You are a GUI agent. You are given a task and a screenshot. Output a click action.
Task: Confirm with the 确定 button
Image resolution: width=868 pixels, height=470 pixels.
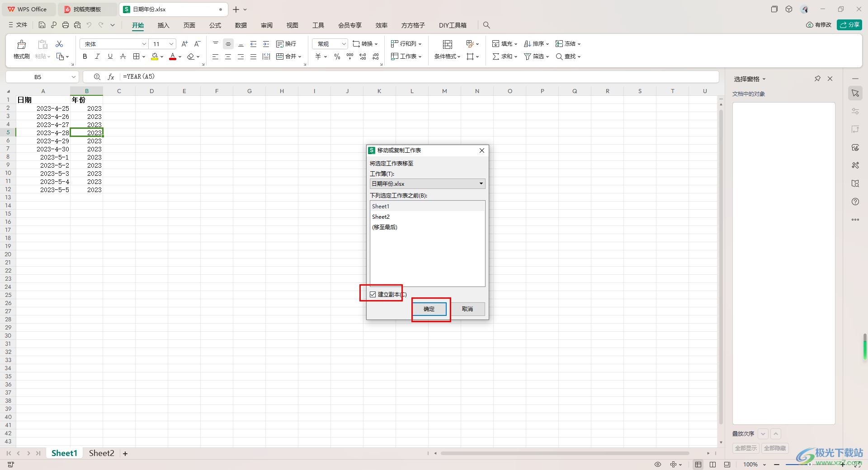click(x=429, y=309)
